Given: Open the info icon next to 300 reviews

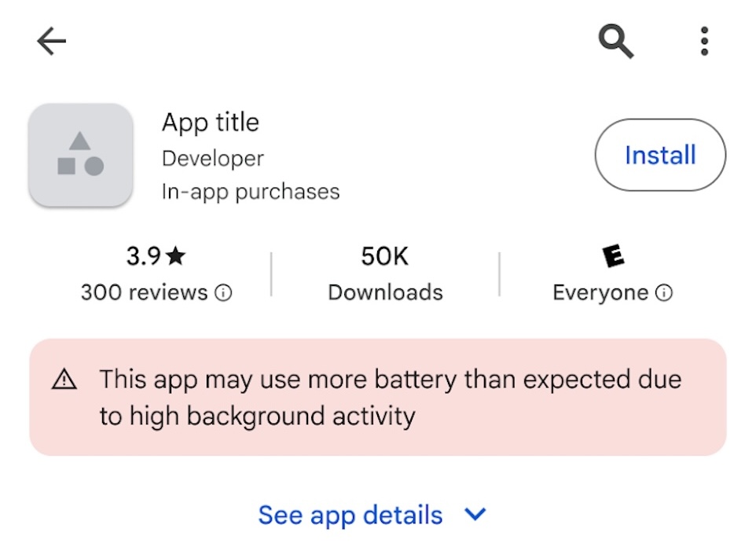Looking at the screenshot, I should click(222, 292).
